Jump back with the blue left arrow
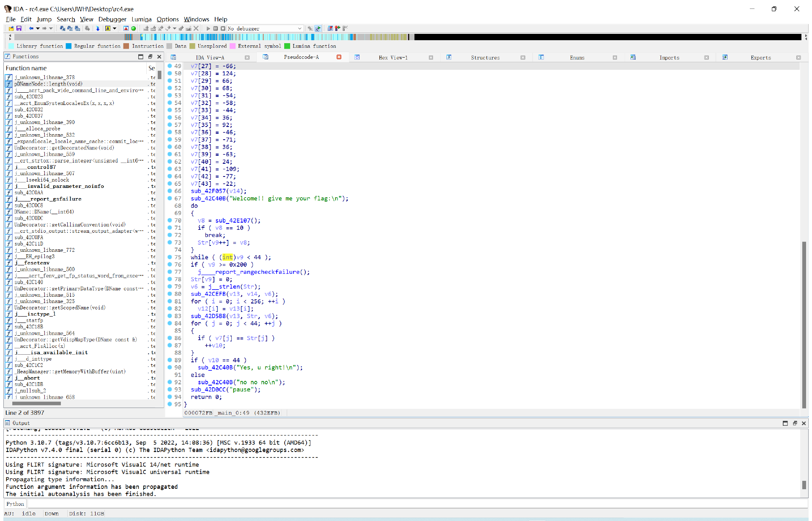Viewport: 812px width, 521px height. 31,28
